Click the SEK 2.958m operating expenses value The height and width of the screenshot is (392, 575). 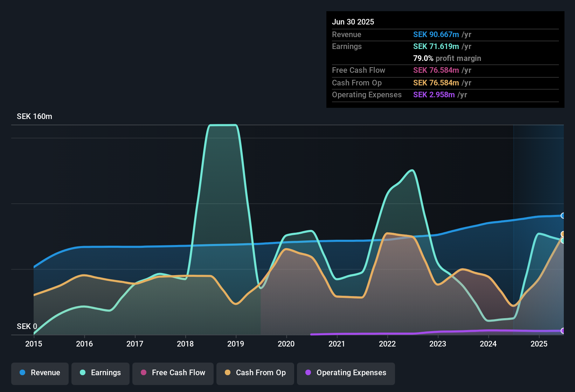pyautogui.click(x=434, y=94)
